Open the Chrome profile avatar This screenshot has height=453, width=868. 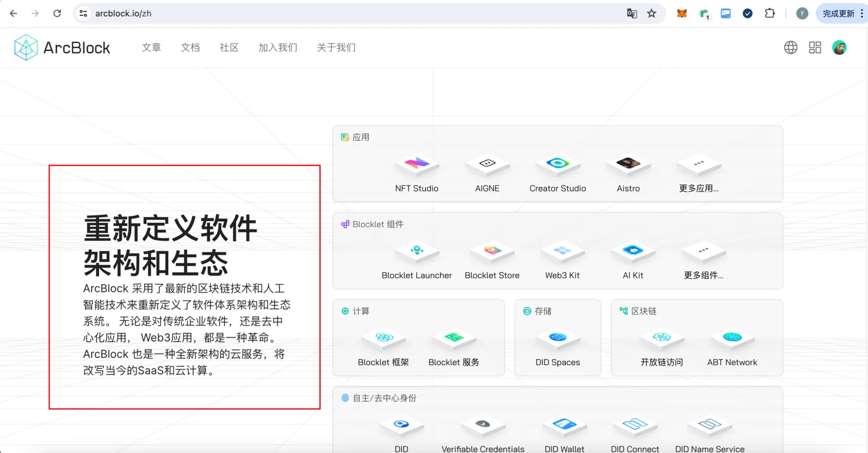click(802, 14)
